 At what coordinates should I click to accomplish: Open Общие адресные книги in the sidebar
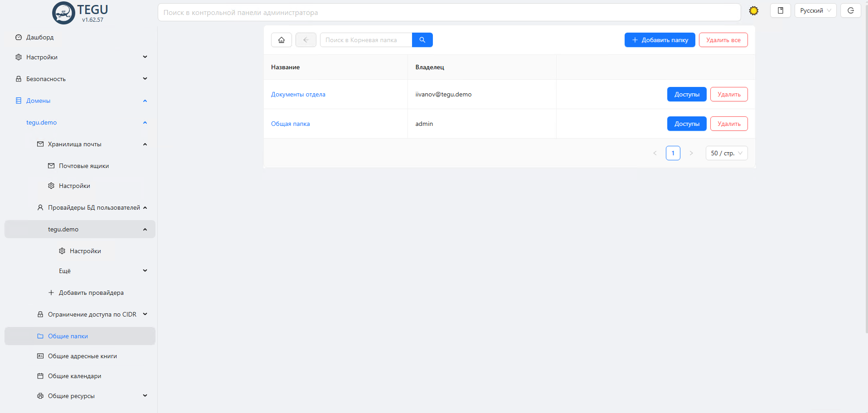coord(82,356)
